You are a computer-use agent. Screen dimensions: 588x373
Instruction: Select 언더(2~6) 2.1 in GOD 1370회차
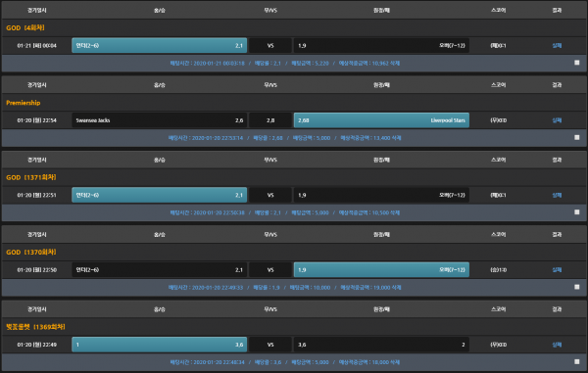160,269
